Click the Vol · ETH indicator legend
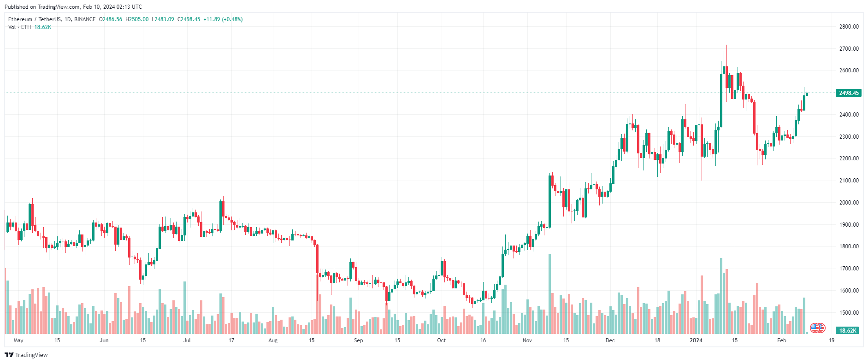This screenshot has width=868, height=363. pyautogui.click(x=19, y=27)
